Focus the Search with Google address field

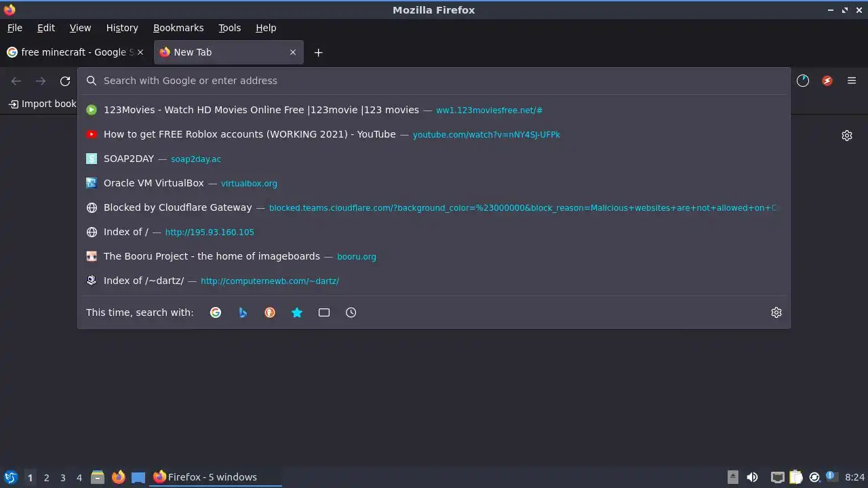pos(434,81)
